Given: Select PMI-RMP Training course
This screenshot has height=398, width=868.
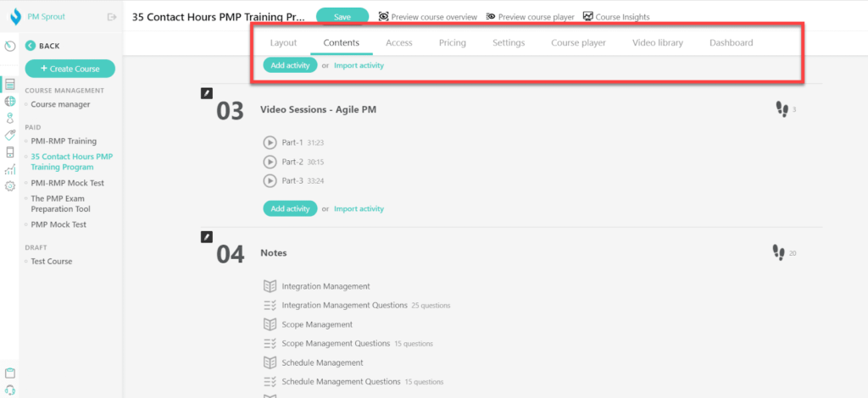Looking at the screenshot, I should pyautogui.click(x=64, y=141).
